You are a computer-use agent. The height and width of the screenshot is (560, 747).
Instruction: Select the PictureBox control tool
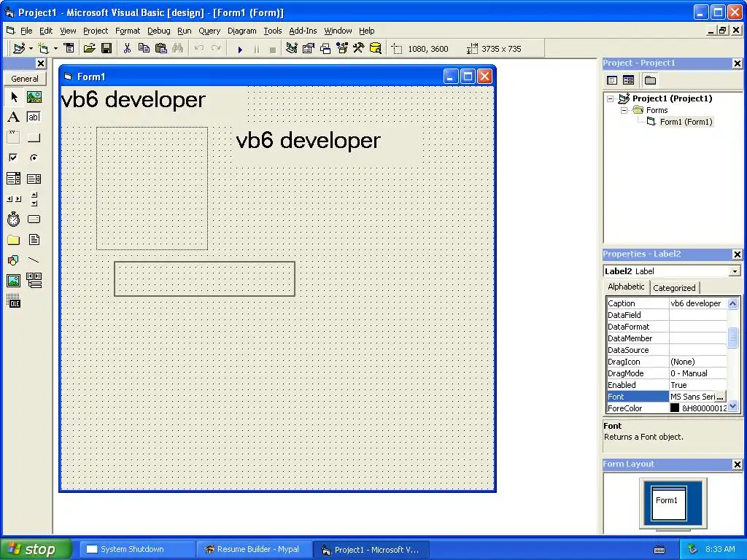34,97
